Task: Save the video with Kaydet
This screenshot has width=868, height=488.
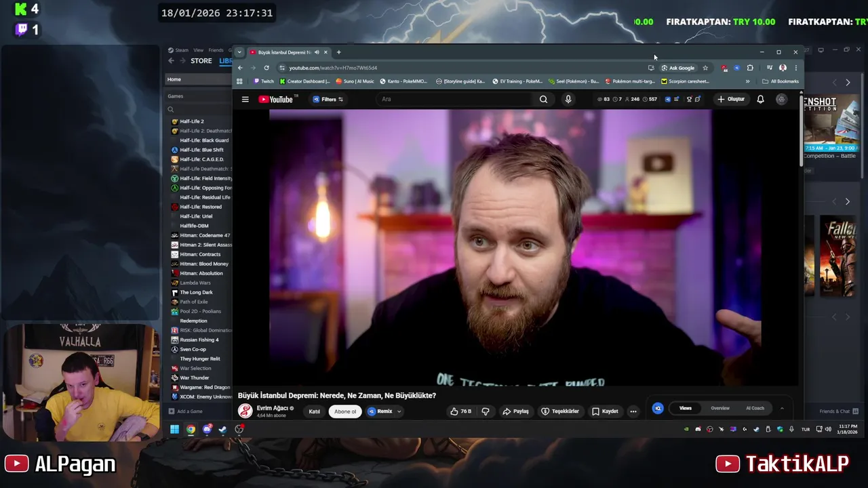Action: pyautogui.click(x=605, y=411)
